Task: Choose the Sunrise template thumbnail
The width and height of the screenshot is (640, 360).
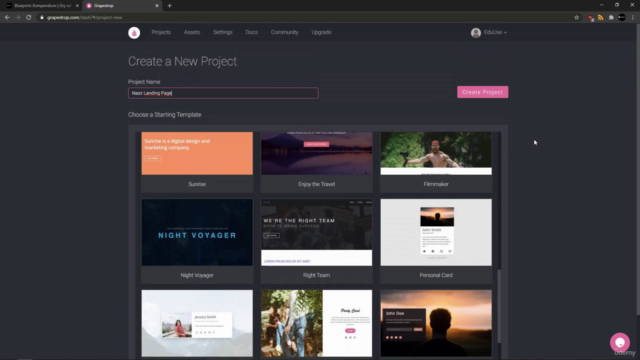Action: point(197,153)
